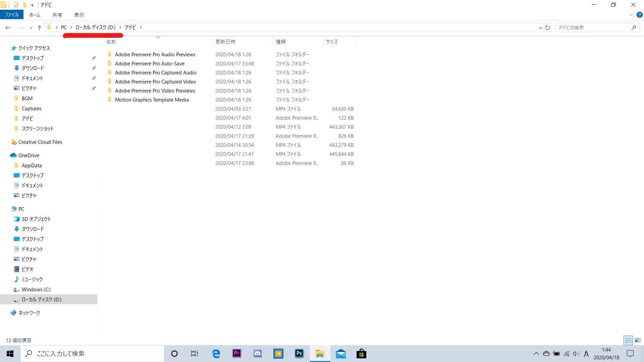644x362 pixels.
Task: Open Adobe Premiere Pro Auto-Save folder
Action: pos(150,64)
